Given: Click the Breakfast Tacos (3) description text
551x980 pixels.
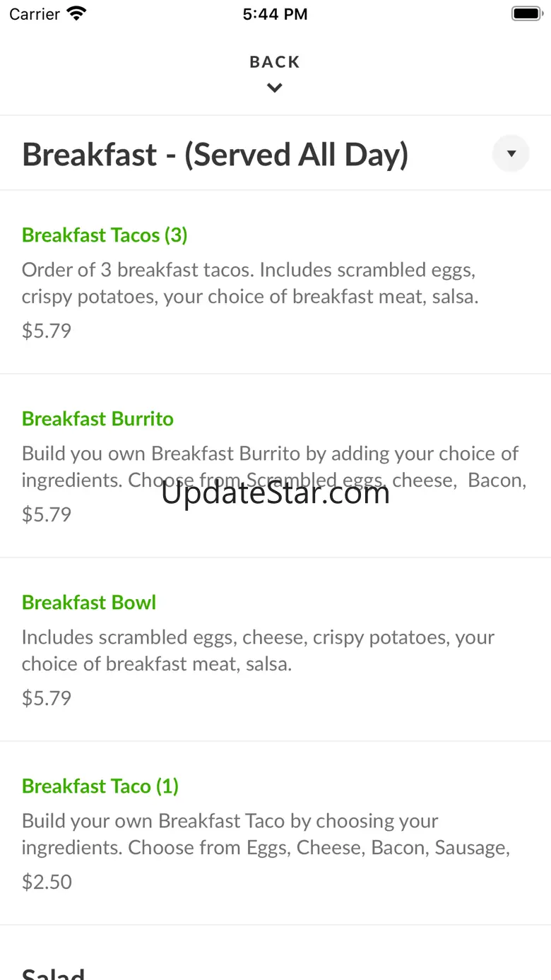Looking at the screenshot, I should pyautogui.click(x=250, y=283).
